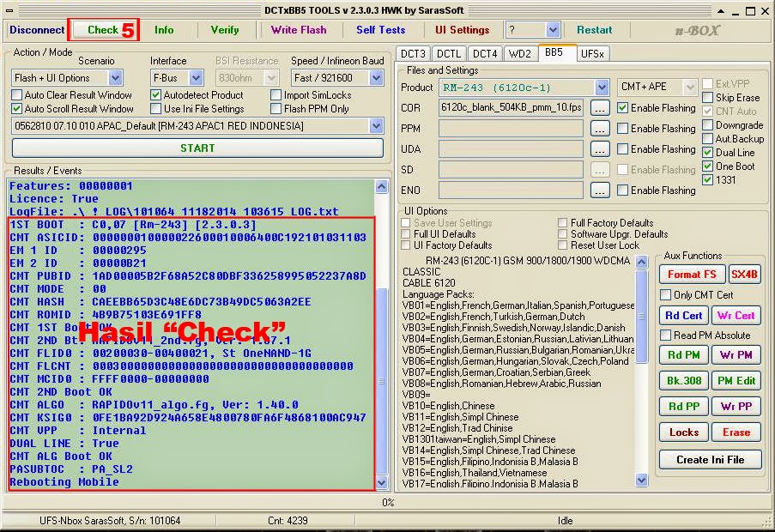This screenshot has height=532, width=775.
Task: Switch to the DCT3 tab
Action: point(413,53)
